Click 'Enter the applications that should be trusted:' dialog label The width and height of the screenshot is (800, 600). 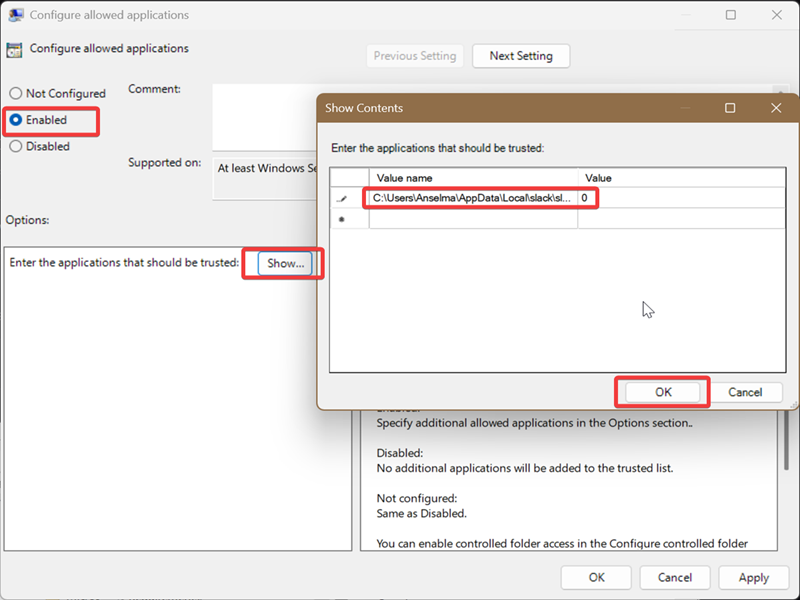437,148
